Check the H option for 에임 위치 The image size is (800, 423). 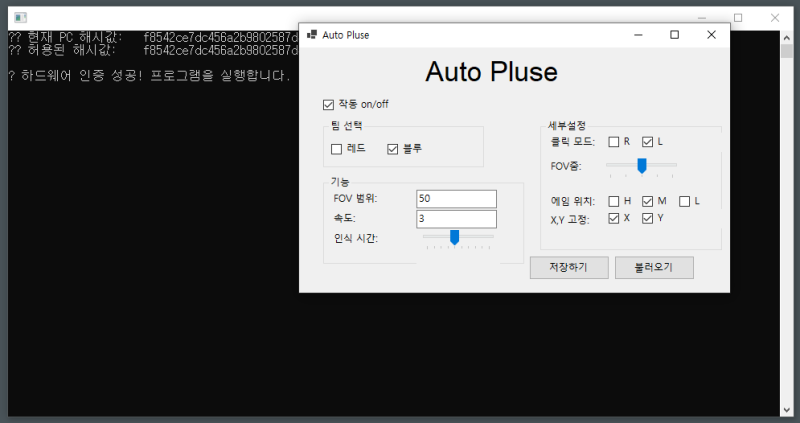tap(614, 201)
